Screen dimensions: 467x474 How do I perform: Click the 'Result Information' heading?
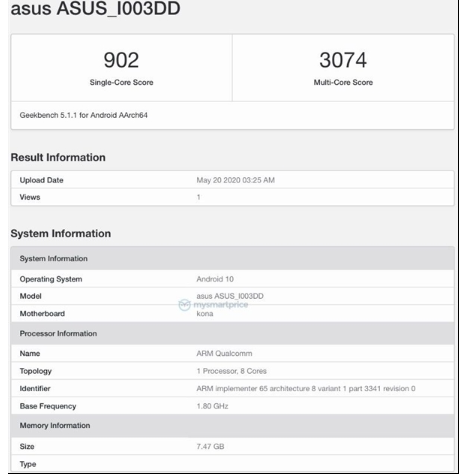click(x=58, y=157)
